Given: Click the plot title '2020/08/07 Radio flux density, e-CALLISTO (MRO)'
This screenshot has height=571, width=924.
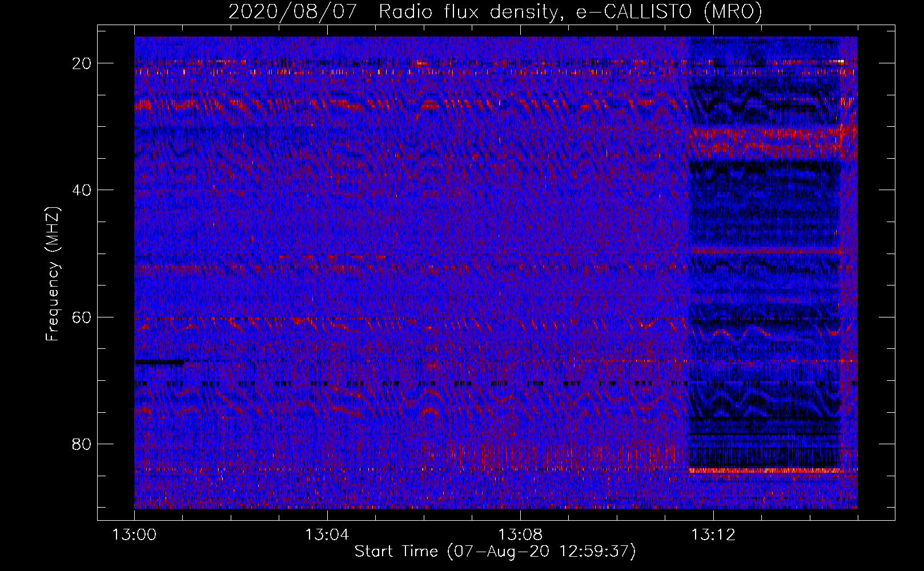Looking at the screenshot, I should pyautogui.click(x=495, y=11).
